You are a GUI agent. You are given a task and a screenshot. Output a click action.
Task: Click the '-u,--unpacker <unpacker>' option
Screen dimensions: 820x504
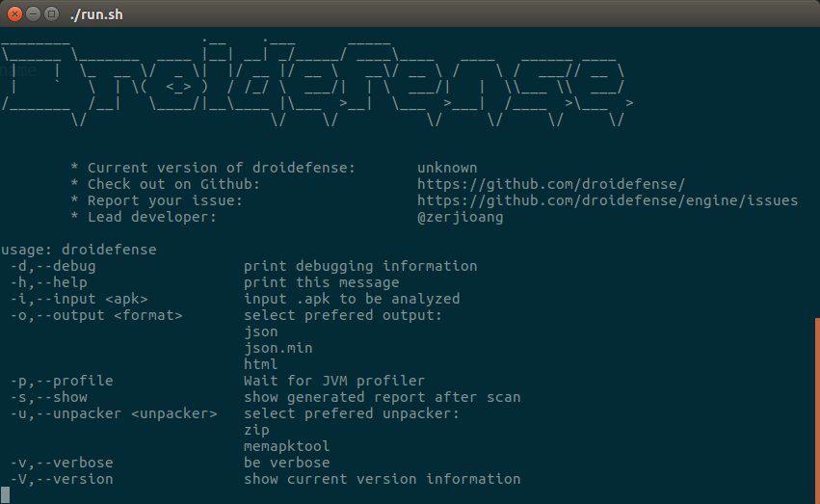(114, 413)
